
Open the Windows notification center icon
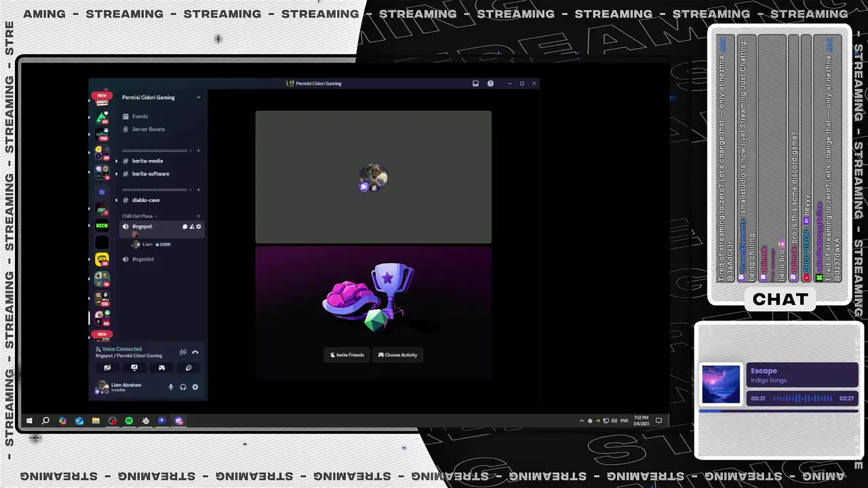point(658,421)
